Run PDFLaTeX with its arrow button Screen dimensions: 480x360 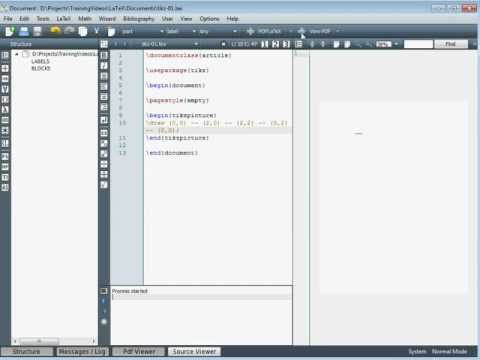pos(250,31)
